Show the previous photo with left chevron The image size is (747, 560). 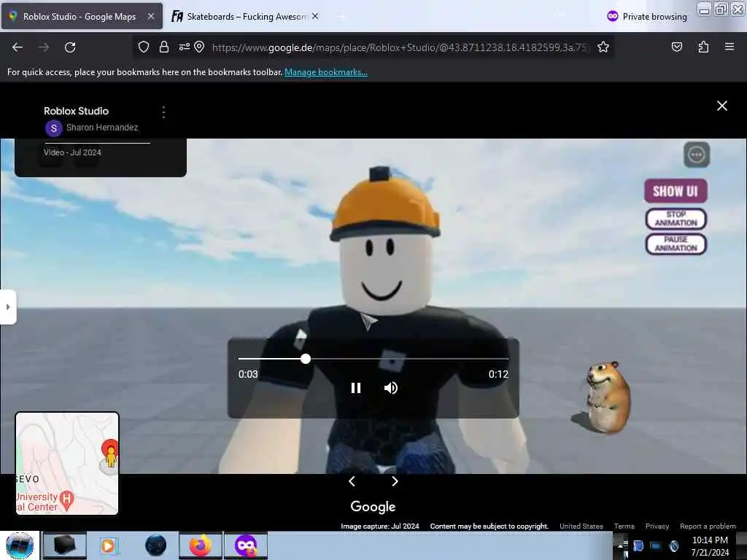point(352,481)
